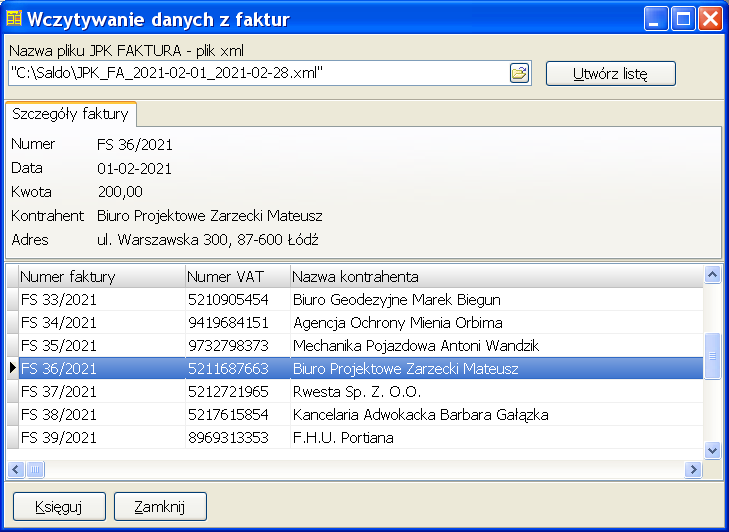This screenshot has height=532, width=729.
Task: Click the Utwórz listę button
Action: click(x=610, y=73)
